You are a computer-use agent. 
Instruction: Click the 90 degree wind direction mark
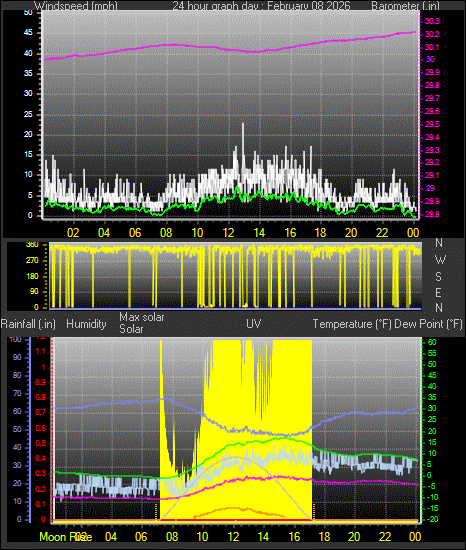click(x=34, y=292)
